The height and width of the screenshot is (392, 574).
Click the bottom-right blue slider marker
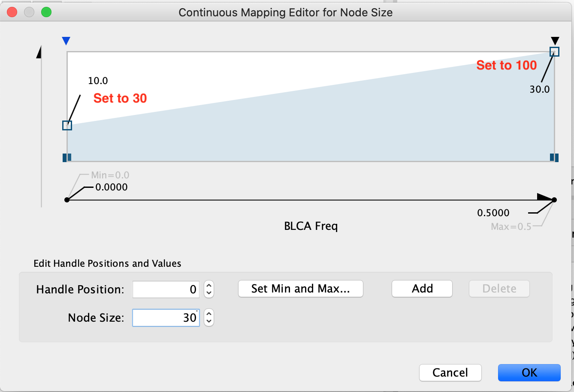[554, 157]
